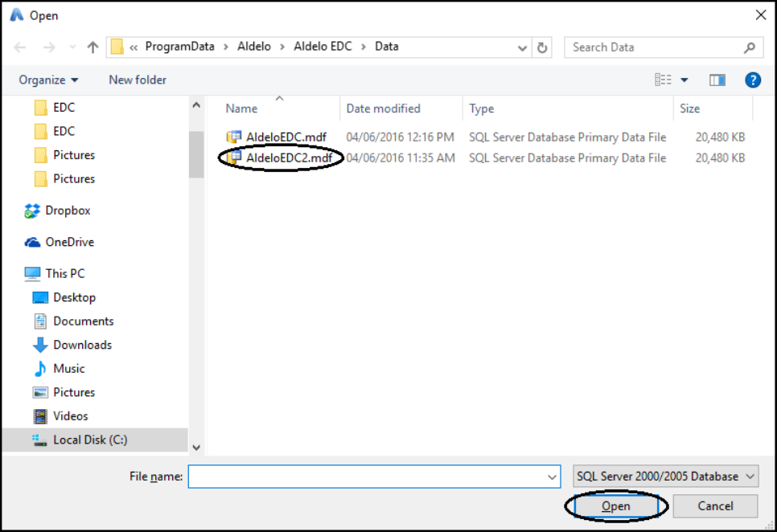Select This PC in the navigation pane
Screen dimensions: 777x532
point(65,274)
